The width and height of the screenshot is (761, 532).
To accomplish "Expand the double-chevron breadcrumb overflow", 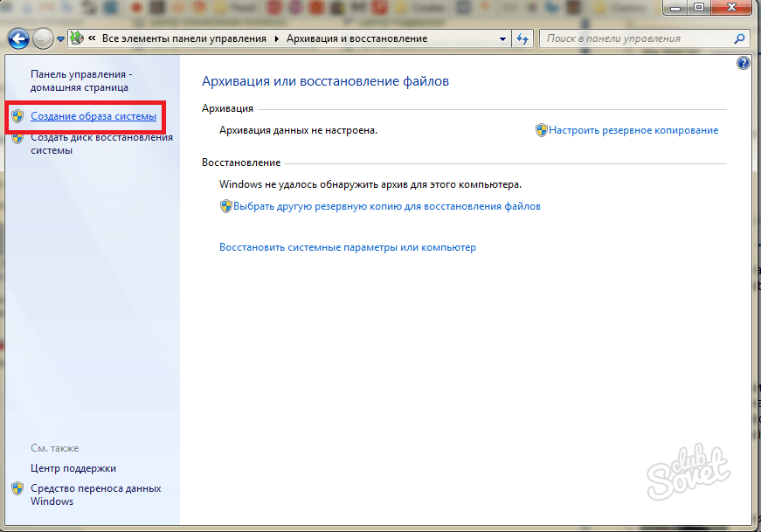I will [x=92, y=39].
